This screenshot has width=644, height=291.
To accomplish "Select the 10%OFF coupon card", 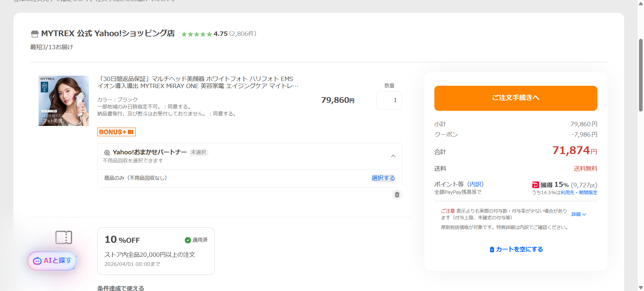I will pos(156,251).
